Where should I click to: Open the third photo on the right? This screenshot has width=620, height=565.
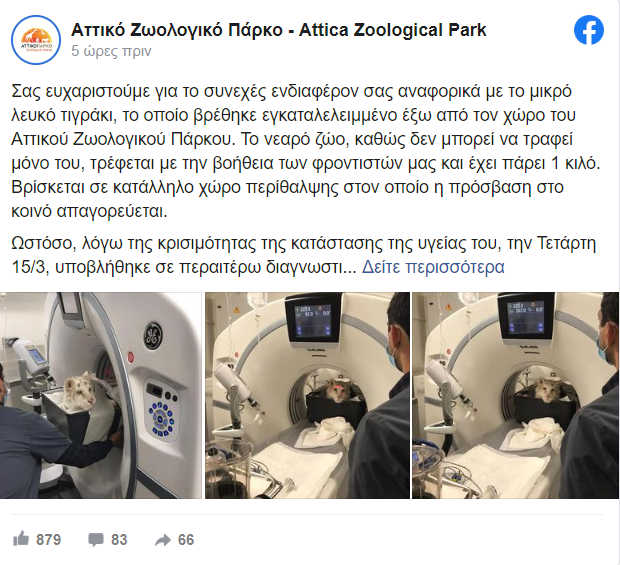coord(515,395)
